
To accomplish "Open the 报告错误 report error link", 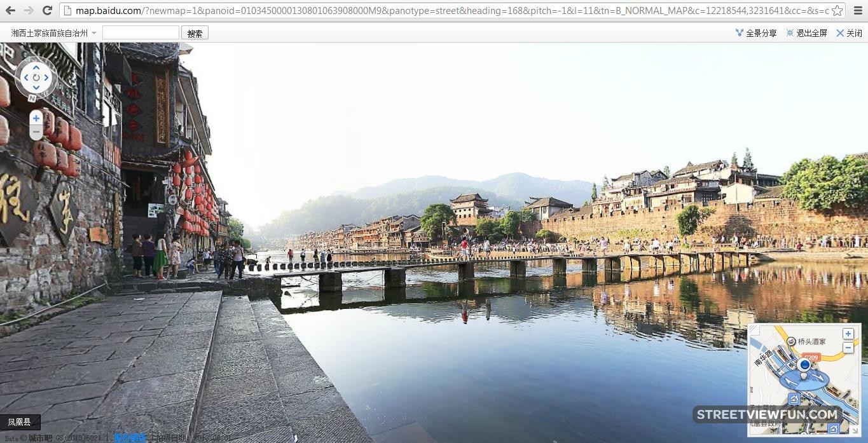I will [129, 437].
